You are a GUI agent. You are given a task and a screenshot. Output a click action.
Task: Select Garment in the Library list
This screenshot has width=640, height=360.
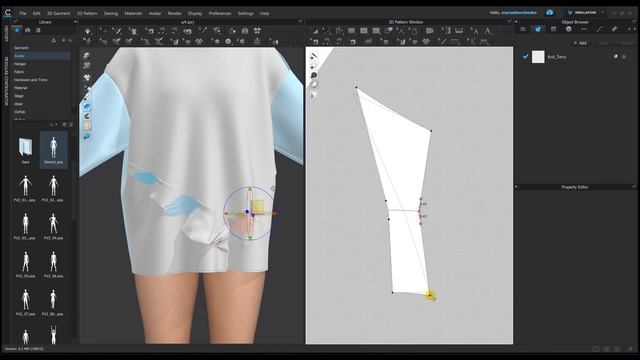21,48
